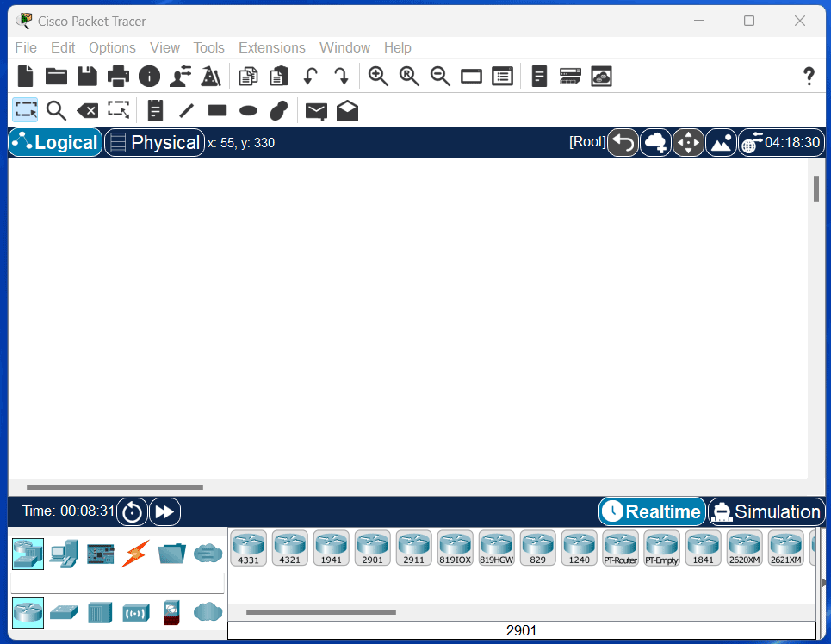Screen dimensions: 831x644
Task: Launch the Activity Wizard icon
Action: [211, 77]
